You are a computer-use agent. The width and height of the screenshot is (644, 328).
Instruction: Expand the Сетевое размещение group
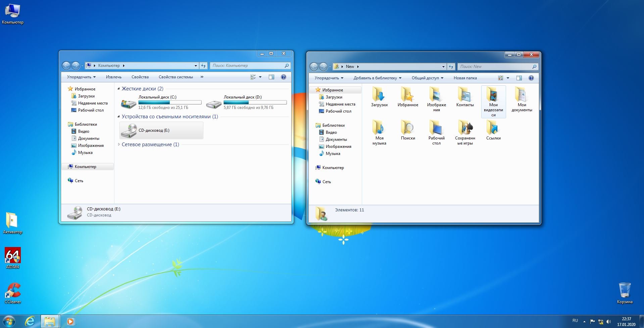click(x=118, y=145)
